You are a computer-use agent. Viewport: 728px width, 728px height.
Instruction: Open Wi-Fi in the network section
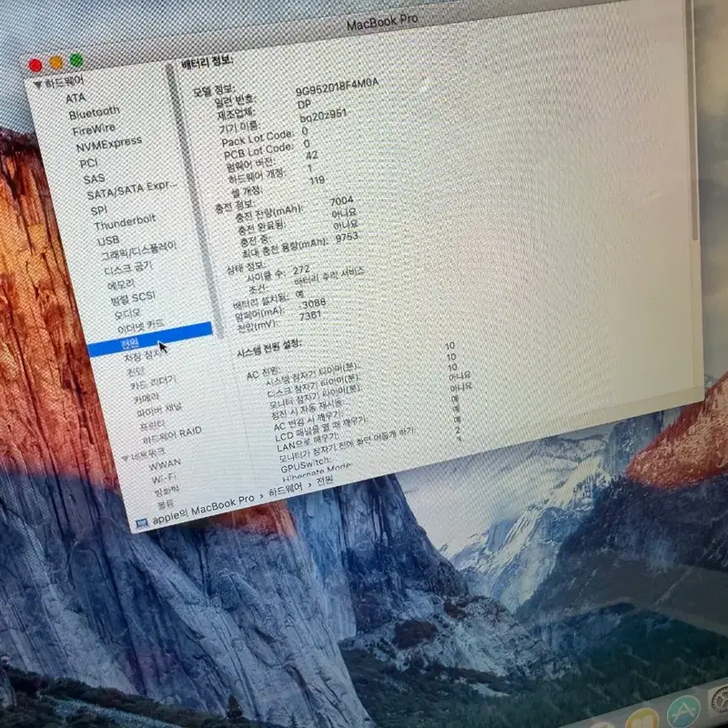(x=164, y=477)
